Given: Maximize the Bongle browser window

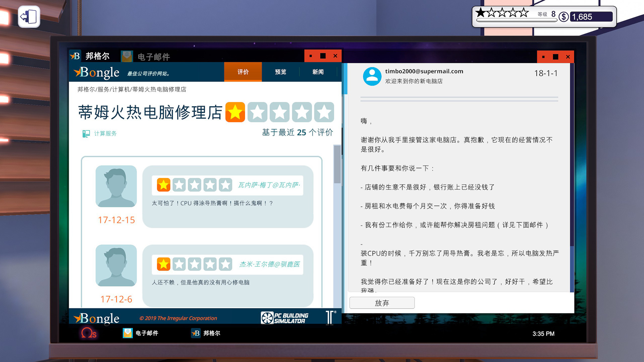Looking at the screenshot, I should tap(323, 56).
